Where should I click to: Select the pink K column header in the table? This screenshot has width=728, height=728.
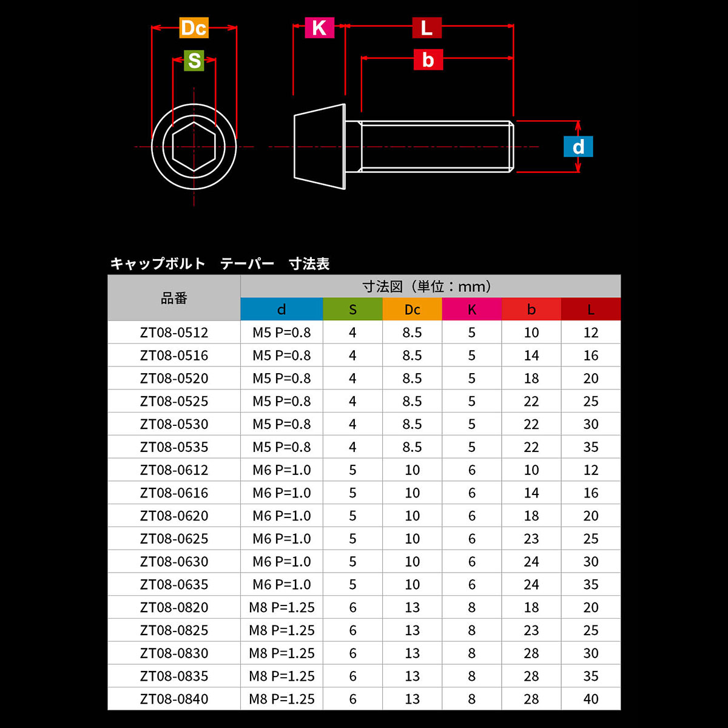(x=471, y=309)
